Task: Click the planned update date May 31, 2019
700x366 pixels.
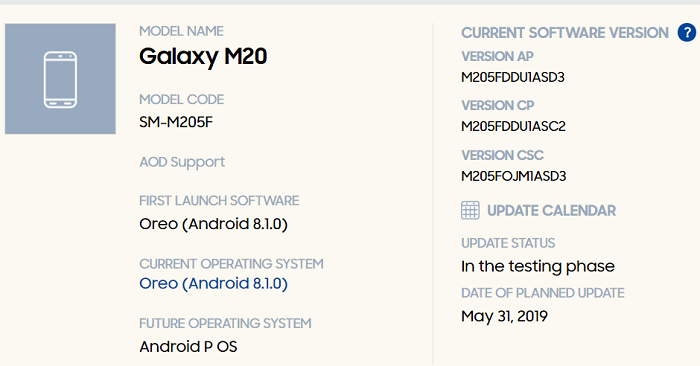Action: pos(504,316)
